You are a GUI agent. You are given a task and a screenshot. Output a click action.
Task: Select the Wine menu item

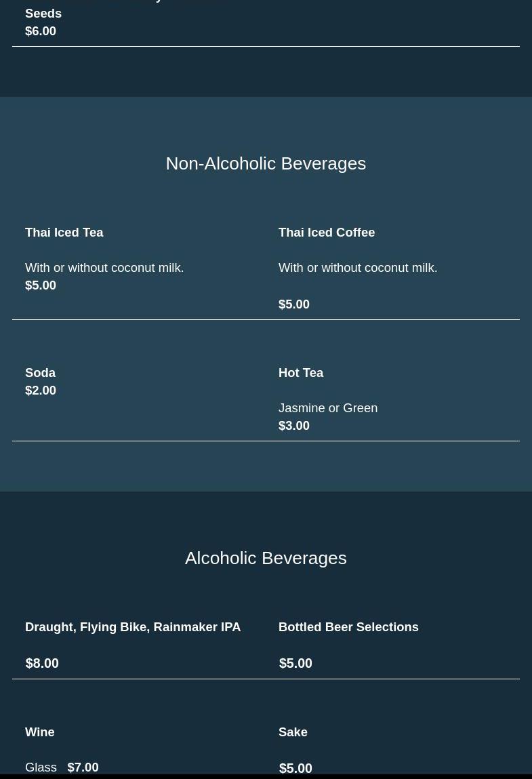coord(39,732)
